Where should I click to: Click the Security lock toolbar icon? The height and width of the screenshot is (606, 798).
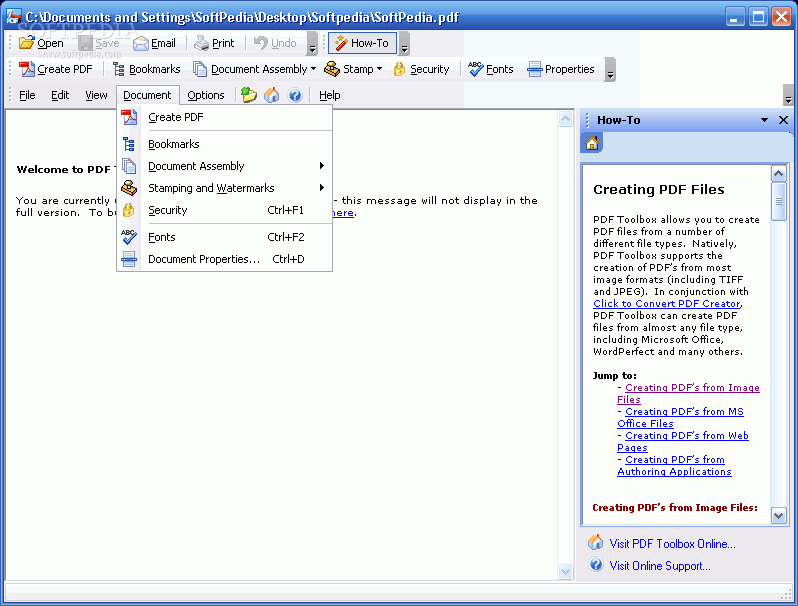[x=400, y=69]
